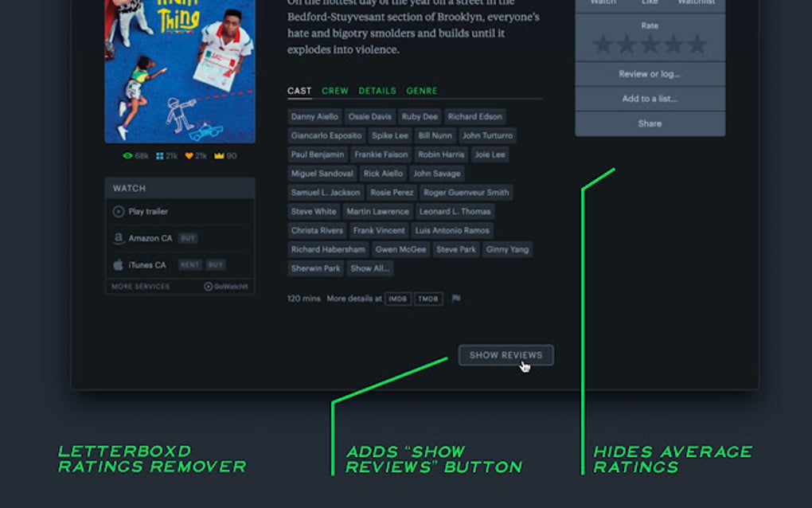Switch to the Crew tab
This screenshot has width=812, height=508.
(335, 91)
